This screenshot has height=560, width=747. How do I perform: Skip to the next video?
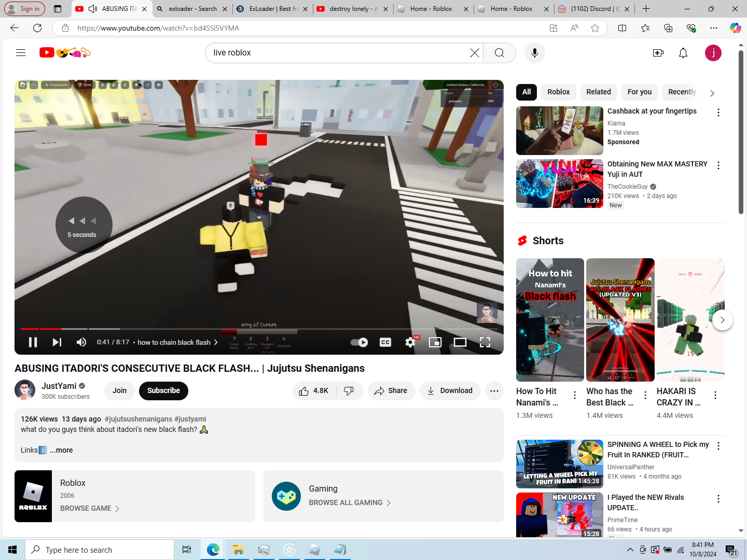coord(57,342)
